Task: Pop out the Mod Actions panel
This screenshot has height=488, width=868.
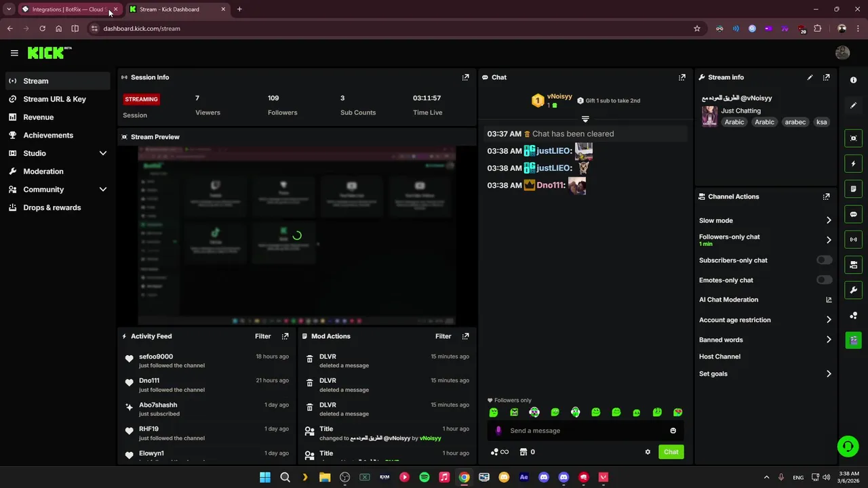Action: coord(465,336)
